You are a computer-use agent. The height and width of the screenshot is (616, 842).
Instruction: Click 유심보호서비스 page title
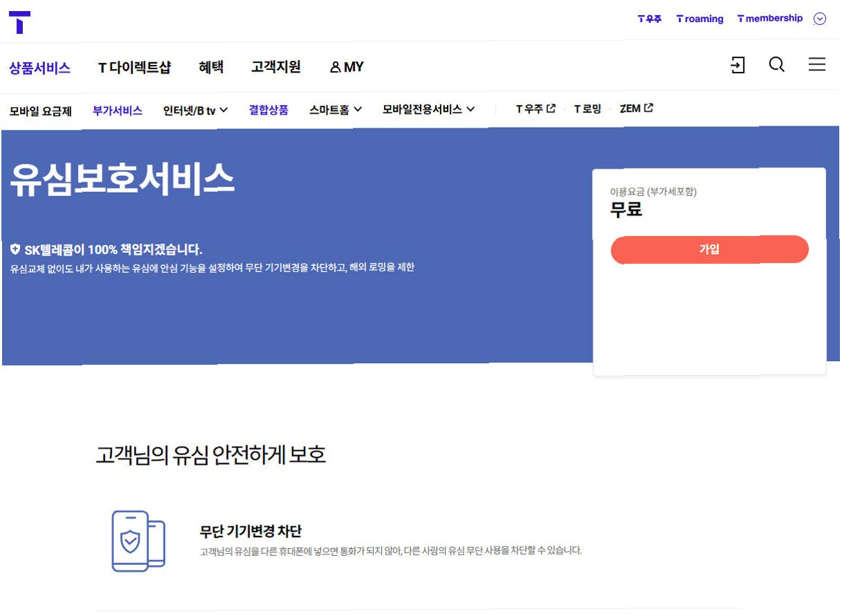(x=122, y=180)
